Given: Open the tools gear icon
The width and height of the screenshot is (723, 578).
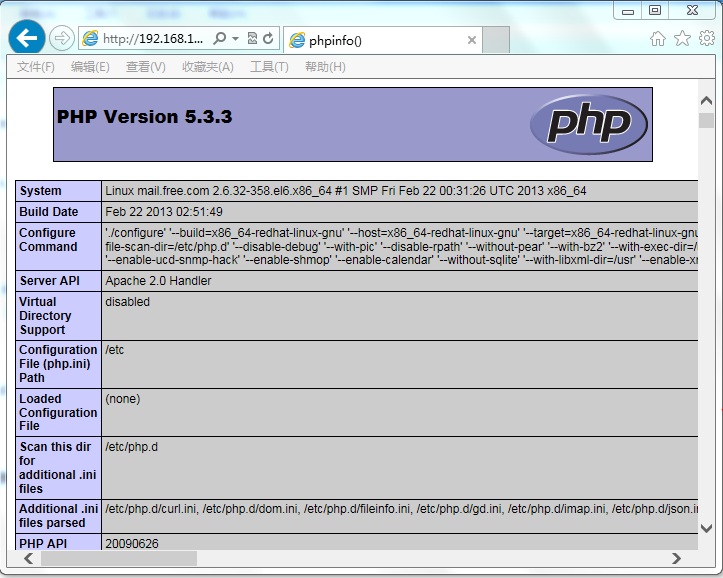Looking at the screenshot, I should 707,38.
